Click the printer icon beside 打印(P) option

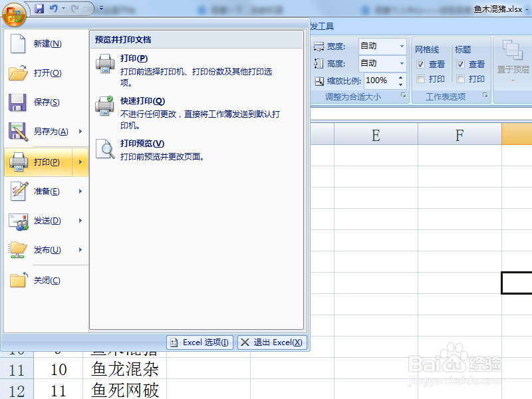click(105, 63)
